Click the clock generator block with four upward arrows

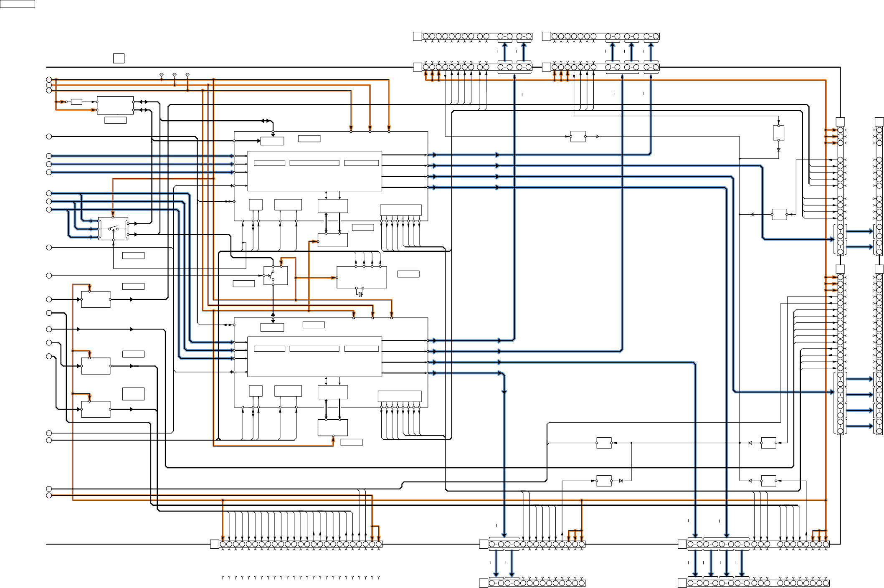pyautogui.click(x=362, y=277)
